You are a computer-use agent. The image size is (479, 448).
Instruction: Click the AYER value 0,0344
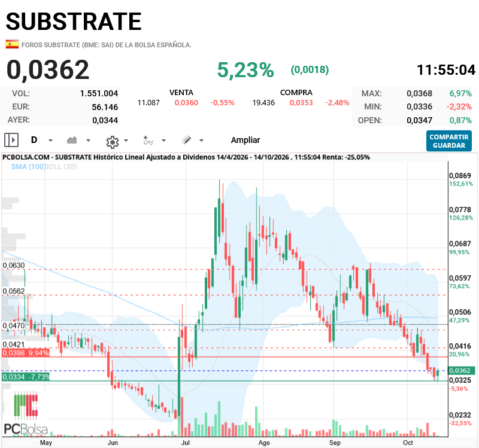[x=105, y=121]
